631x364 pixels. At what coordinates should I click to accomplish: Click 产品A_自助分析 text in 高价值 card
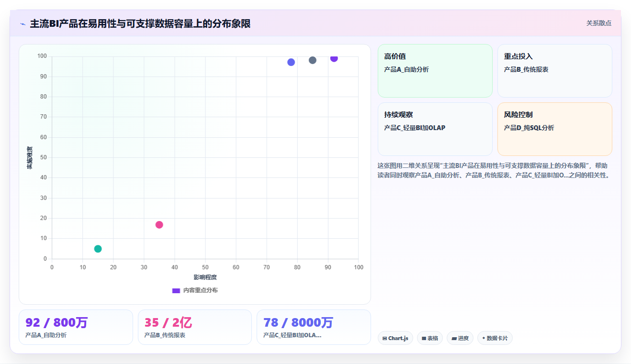pos(406,69)
